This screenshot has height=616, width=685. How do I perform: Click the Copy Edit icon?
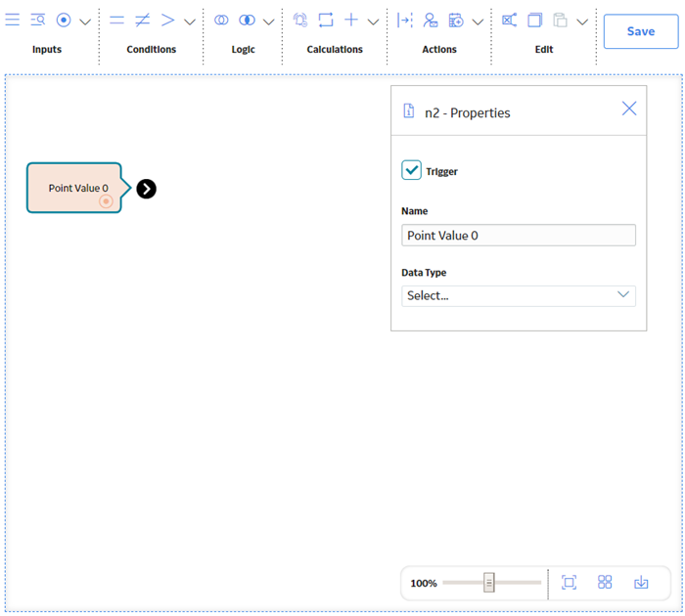pos(534,21)
